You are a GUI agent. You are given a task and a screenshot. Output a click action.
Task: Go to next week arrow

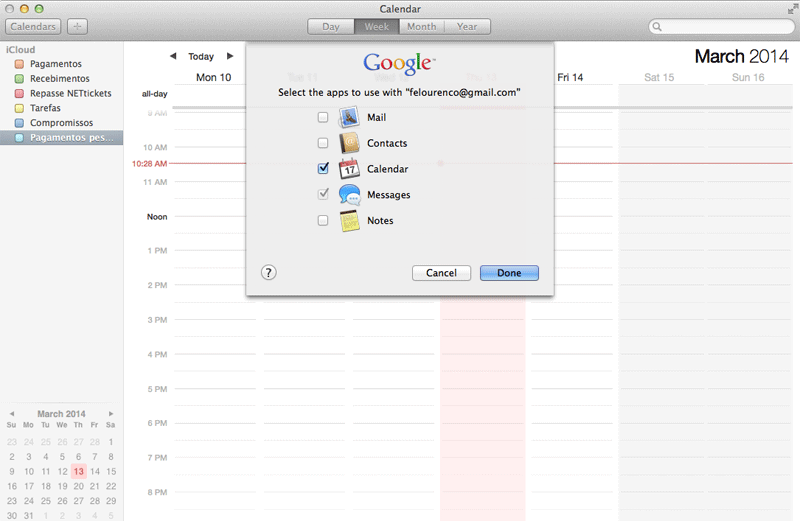click(x=230, y=56)
